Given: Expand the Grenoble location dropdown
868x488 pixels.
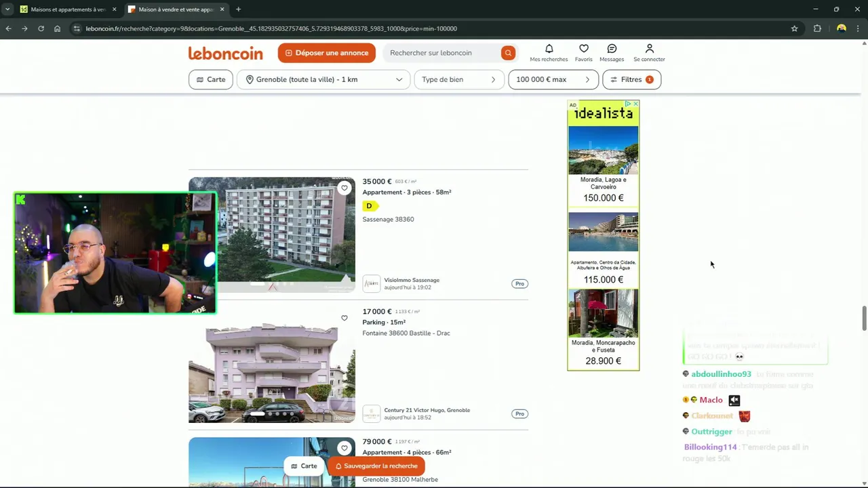Looking at the screenshot, I should [323, 79].
